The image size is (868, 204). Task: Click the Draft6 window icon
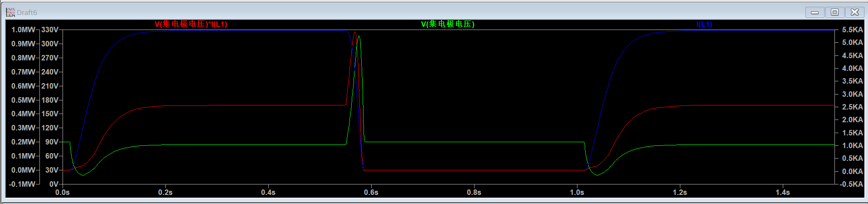click(x=10, y=12)
